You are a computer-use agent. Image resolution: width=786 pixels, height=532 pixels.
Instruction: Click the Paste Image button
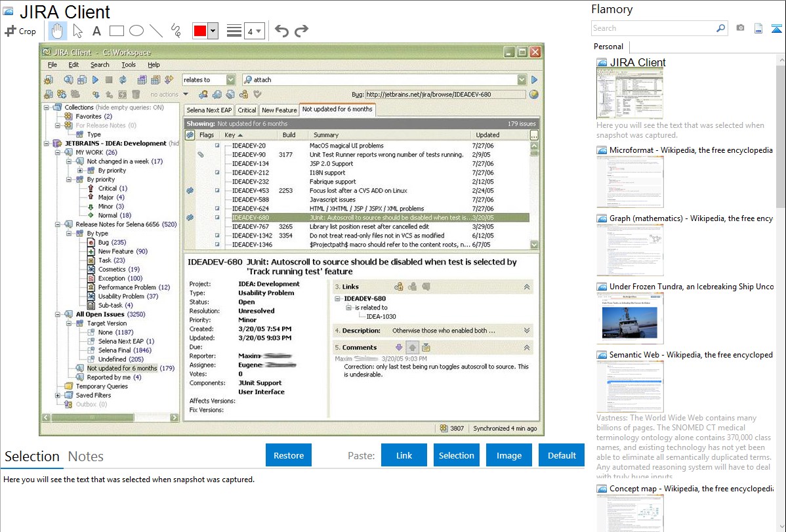[x=508, y=455]
